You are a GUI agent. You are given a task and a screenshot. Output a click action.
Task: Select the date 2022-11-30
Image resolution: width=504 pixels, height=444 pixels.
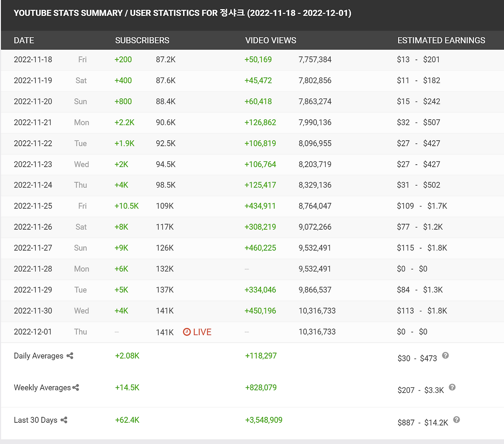click(33, 311)
